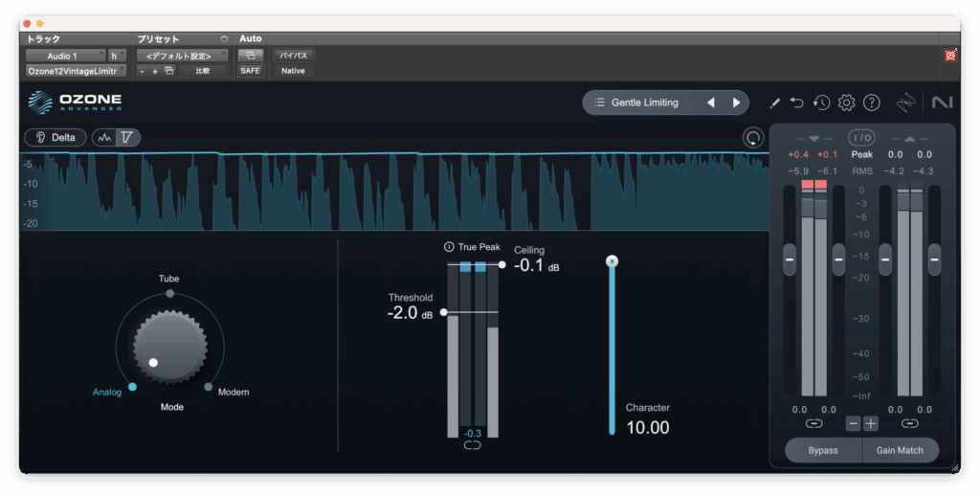Click the circular reset meter icon
Screen dimensions: 980x496
(x=753, y=138)
